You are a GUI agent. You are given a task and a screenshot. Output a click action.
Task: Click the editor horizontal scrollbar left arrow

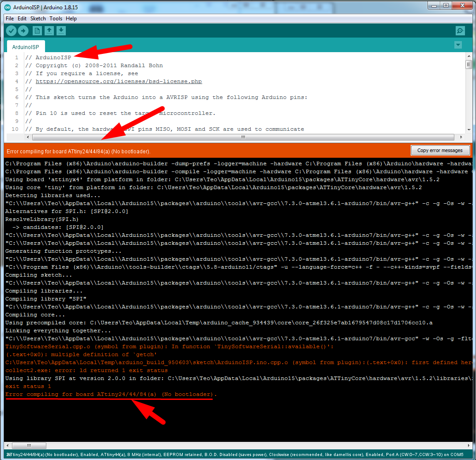tap(28, 137)
